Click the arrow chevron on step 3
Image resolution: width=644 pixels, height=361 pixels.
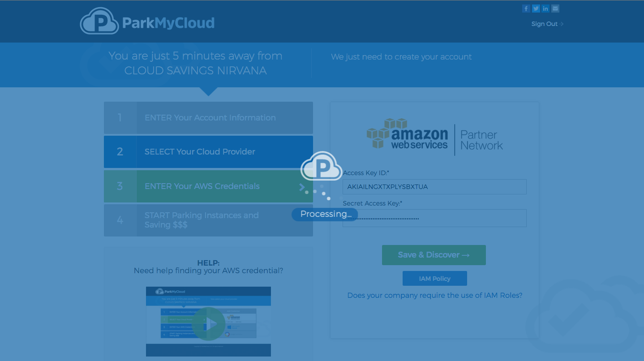(x=302, y=187)
